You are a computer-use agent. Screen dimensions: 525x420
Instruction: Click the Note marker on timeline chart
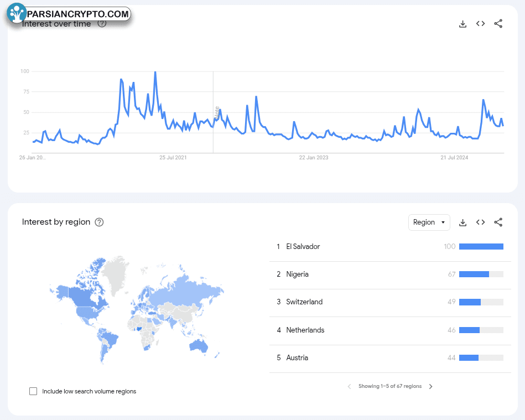point(217,113)
